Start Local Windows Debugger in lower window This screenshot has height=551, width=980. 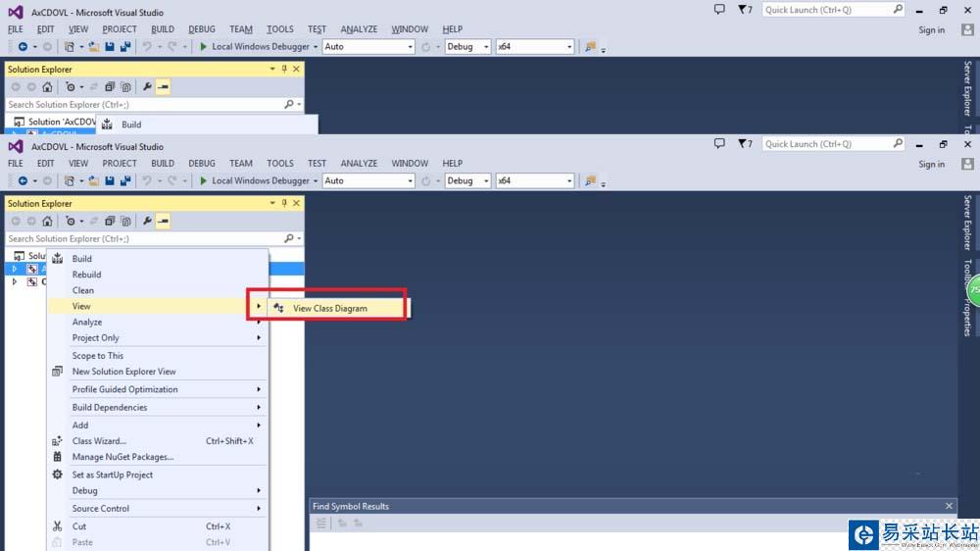point(254,180)
